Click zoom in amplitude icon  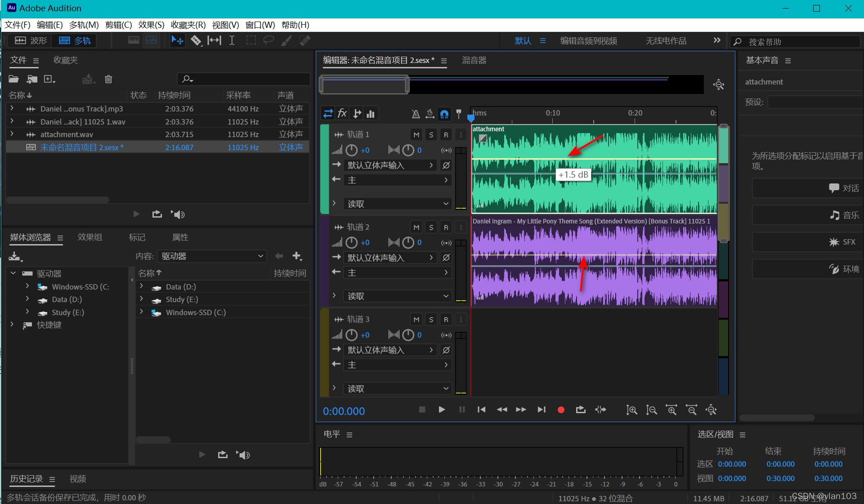click(x=631, y=410)
